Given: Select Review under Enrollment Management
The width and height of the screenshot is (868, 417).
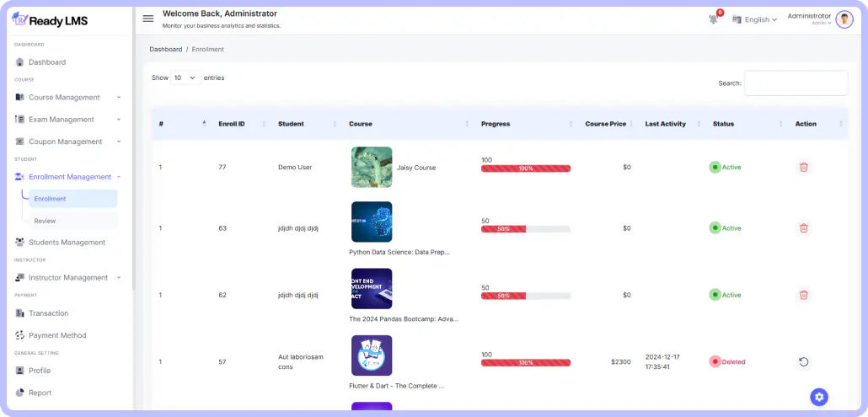Looking at the screenshot, I should coord(46,221).
